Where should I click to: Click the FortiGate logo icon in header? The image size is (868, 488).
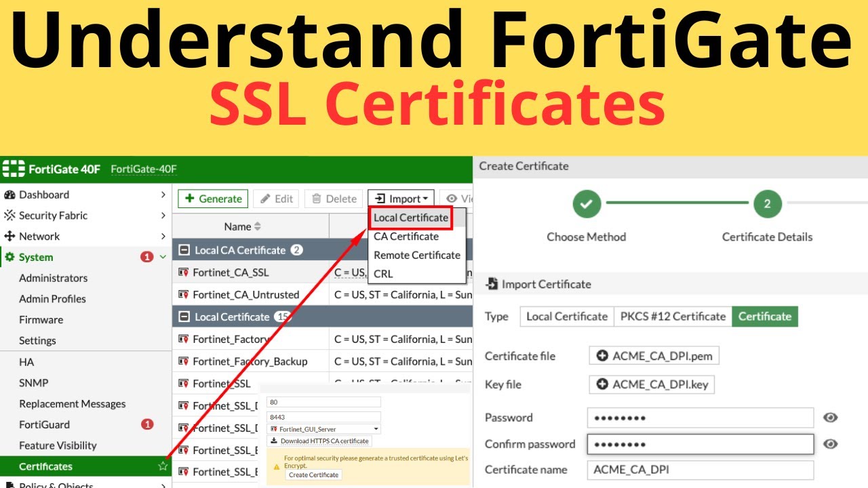(x=13, y=169)
